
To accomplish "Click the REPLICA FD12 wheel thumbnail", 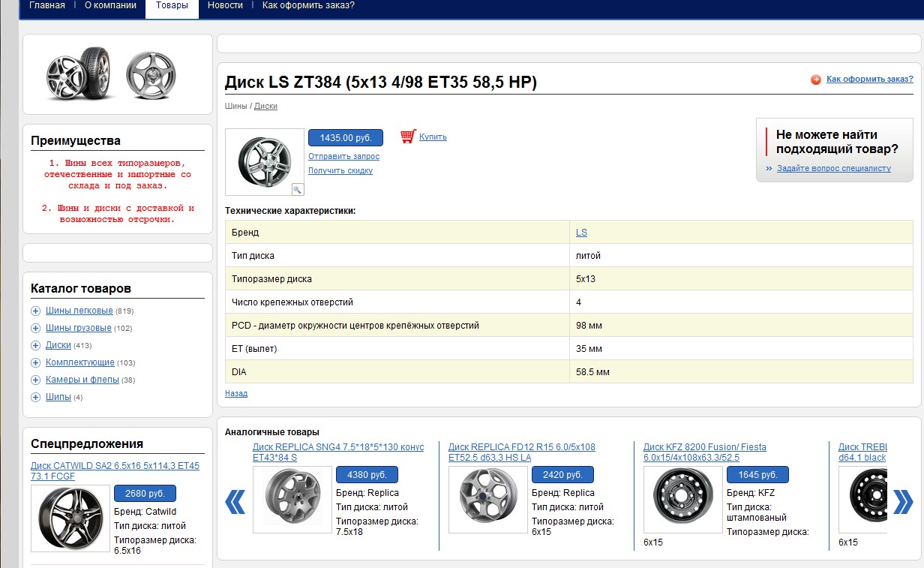I will coord(488,500).
